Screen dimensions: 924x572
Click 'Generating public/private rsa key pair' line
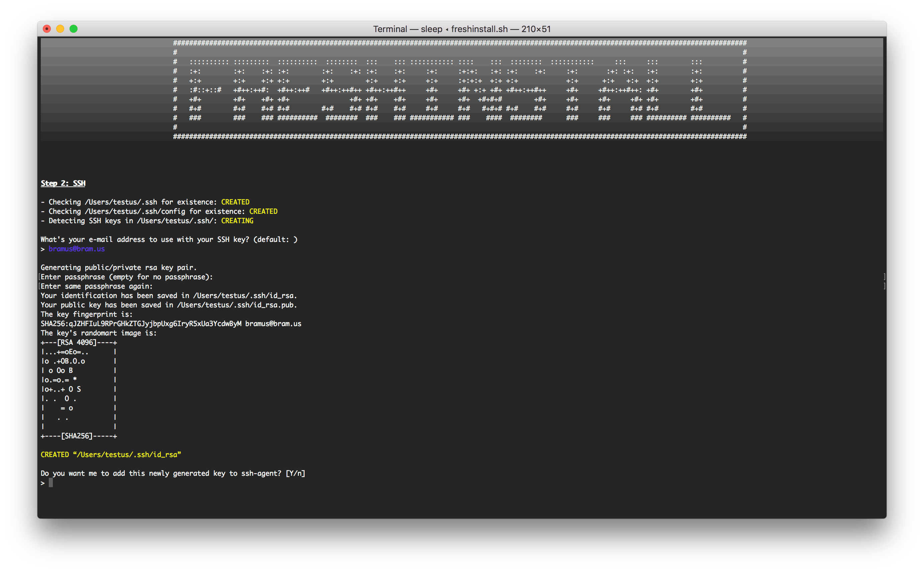click(118, 268)
